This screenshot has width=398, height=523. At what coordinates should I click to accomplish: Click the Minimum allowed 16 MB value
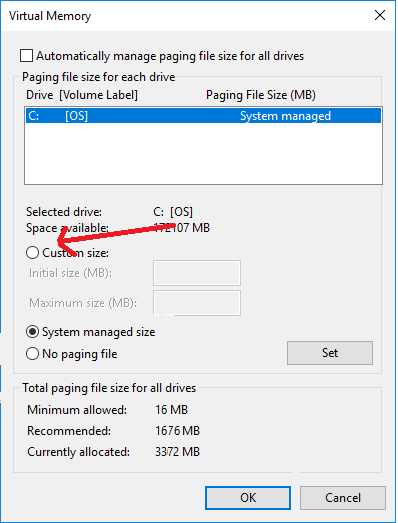pos(171,410)
